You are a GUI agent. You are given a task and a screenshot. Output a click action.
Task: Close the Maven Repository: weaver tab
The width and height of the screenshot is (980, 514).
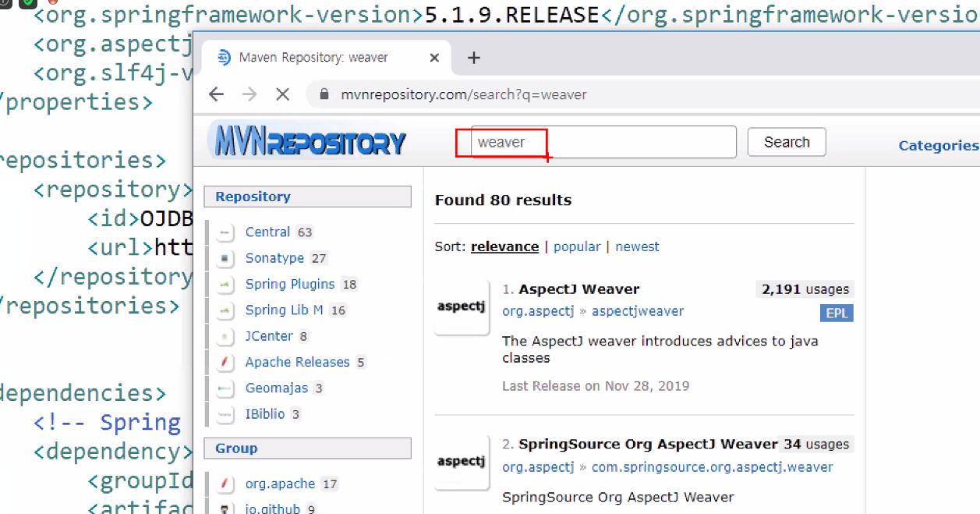click(x=434, y=58)
